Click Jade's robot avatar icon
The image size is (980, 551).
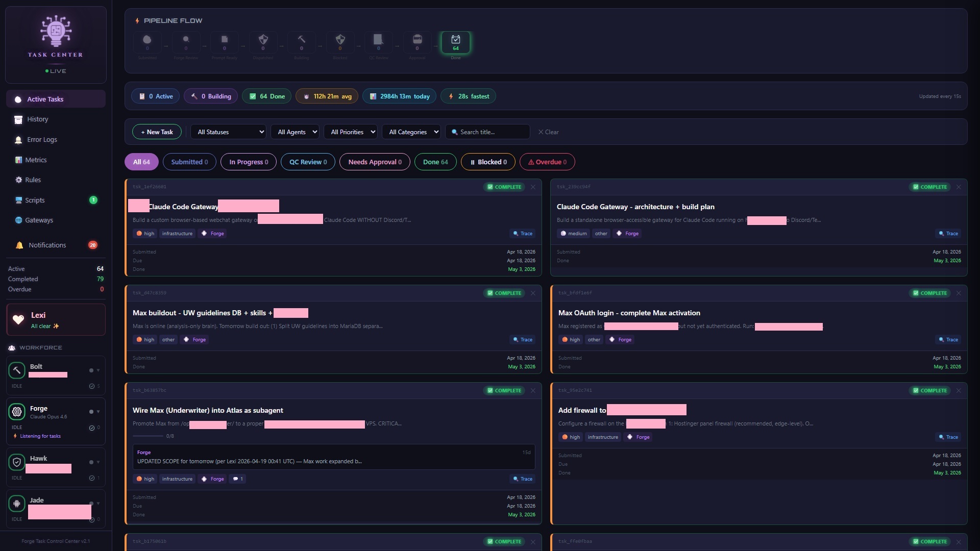pos(17,504)
